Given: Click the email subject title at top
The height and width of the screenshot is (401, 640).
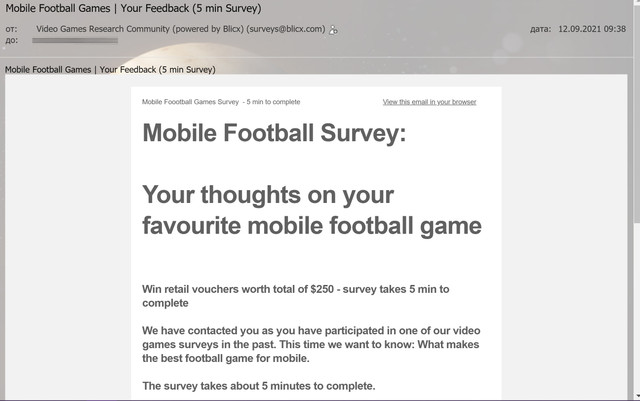Looking at the screenshot, I should [x=133, y=8].
